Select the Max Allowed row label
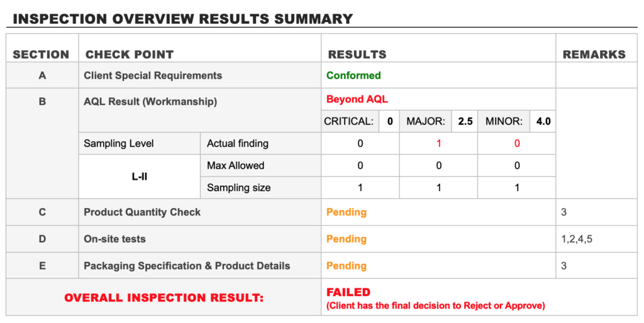 click(235, 166)
